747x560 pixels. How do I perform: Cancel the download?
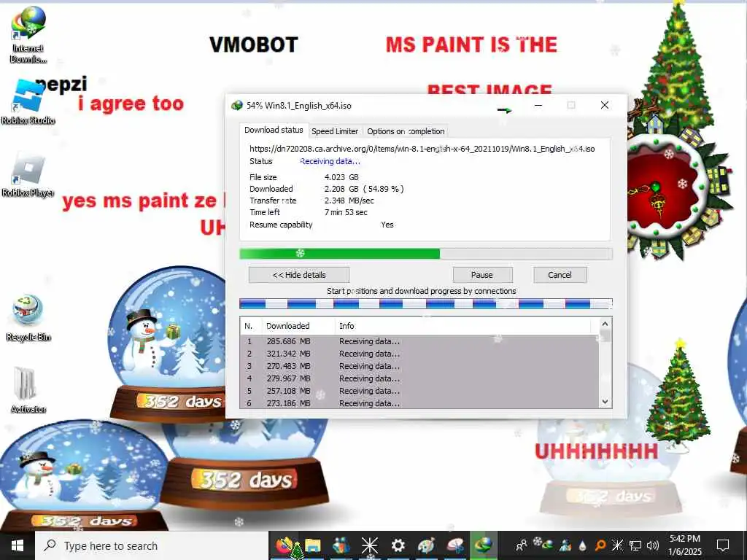click(560, 275)
